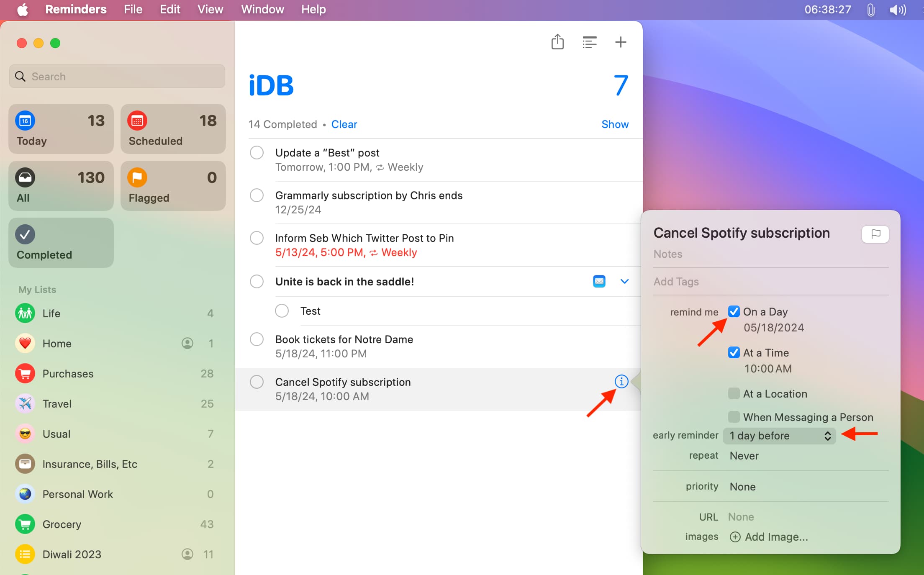
Task: Enable the At a Location checkbox
Action: [733, 393]
